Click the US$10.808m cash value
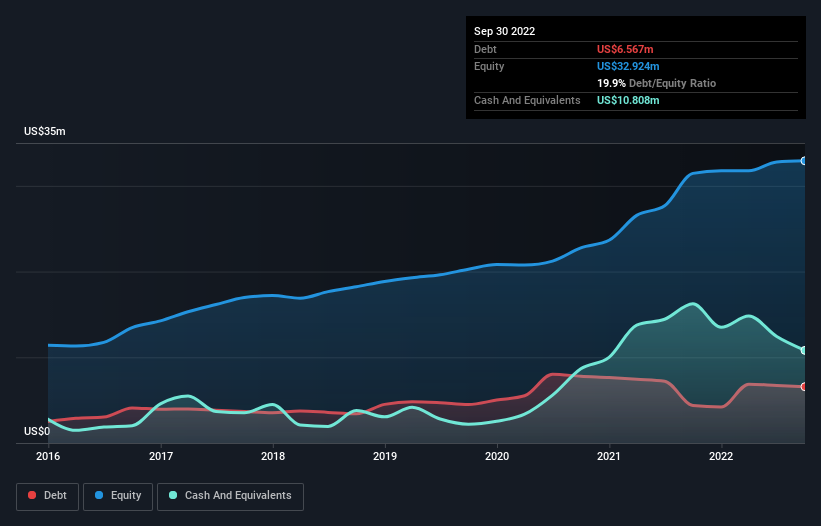The height and width of the screenshot is (526, 821). click(x=628, y=100)
